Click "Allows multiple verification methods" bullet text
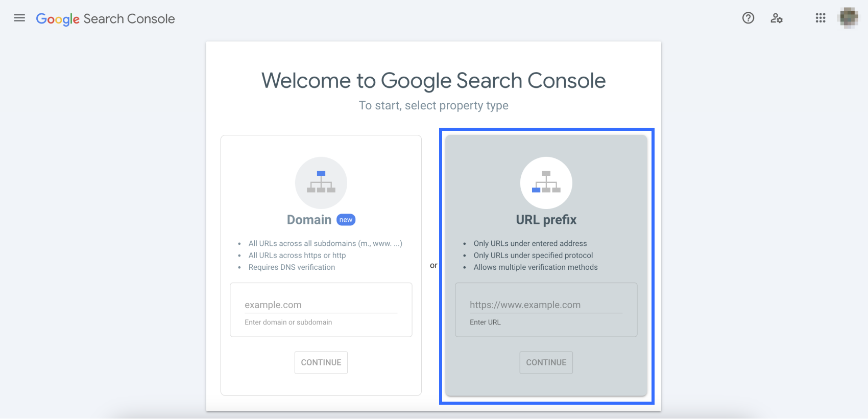The height and width of the screenshot is (419, 868). pos(535,267)
